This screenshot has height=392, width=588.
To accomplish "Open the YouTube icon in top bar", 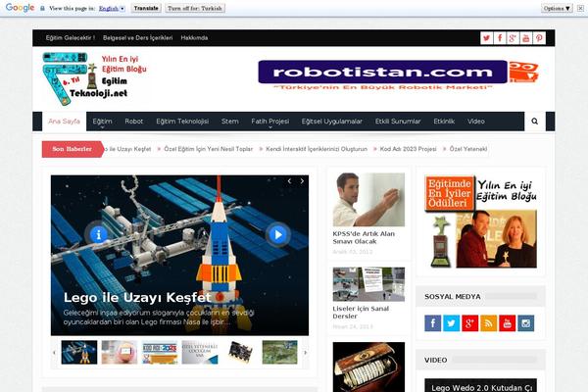I will (525, 38).
